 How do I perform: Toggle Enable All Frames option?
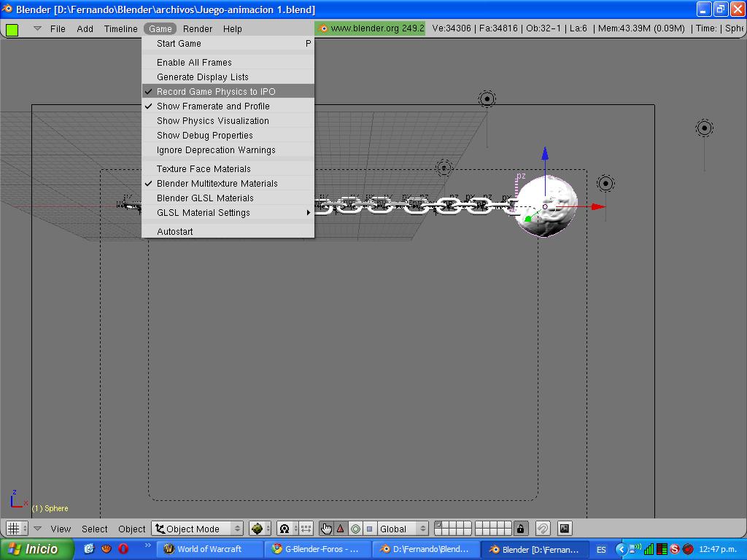[228, 63]
